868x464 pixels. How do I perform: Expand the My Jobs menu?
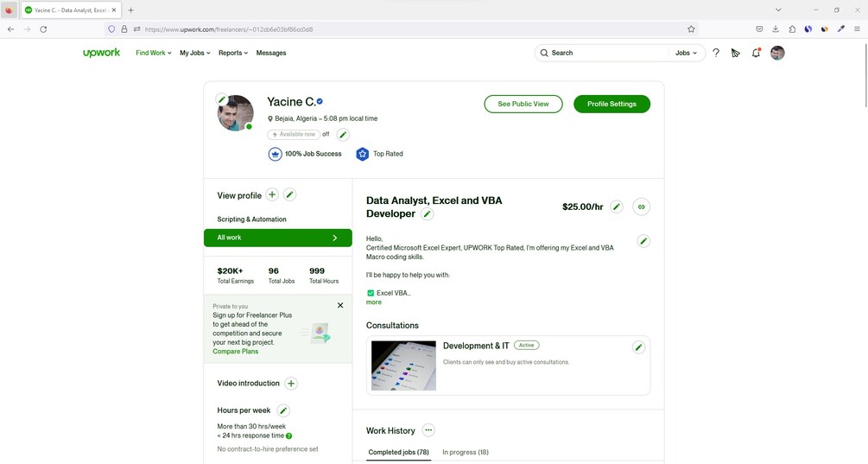coord(195,53)
